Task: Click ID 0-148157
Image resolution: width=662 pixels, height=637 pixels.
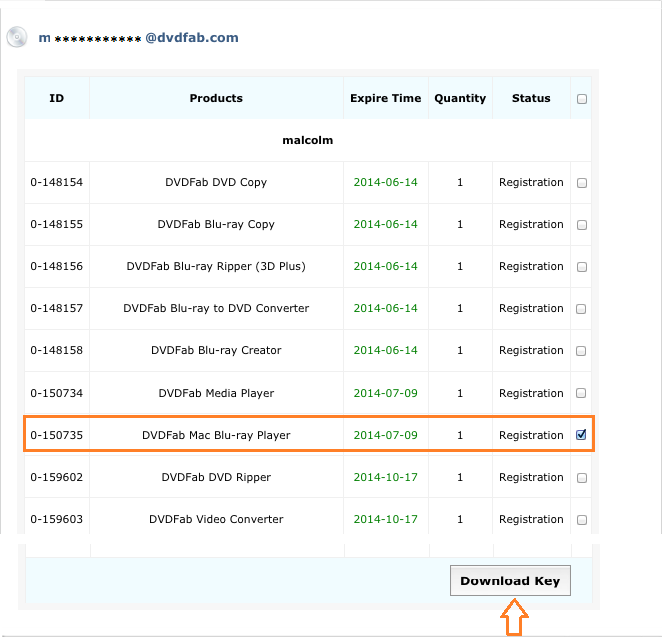Action: coord(57,308)
